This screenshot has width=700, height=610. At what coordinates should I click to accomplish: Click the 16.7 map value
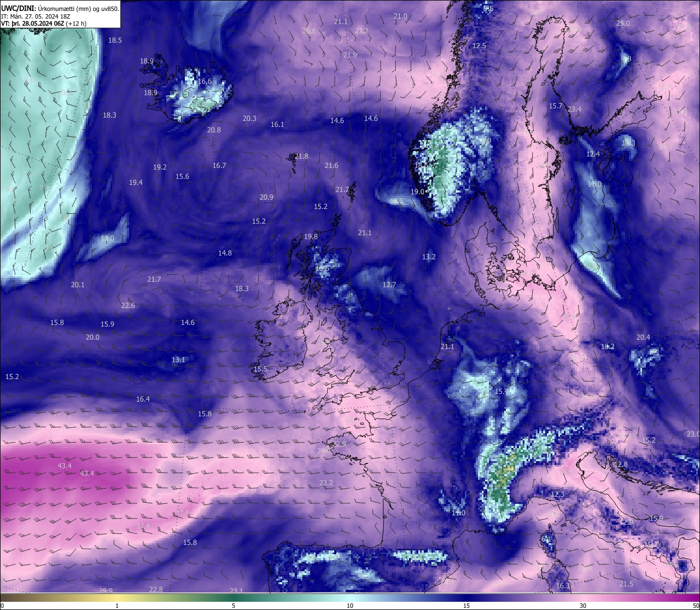219,165
